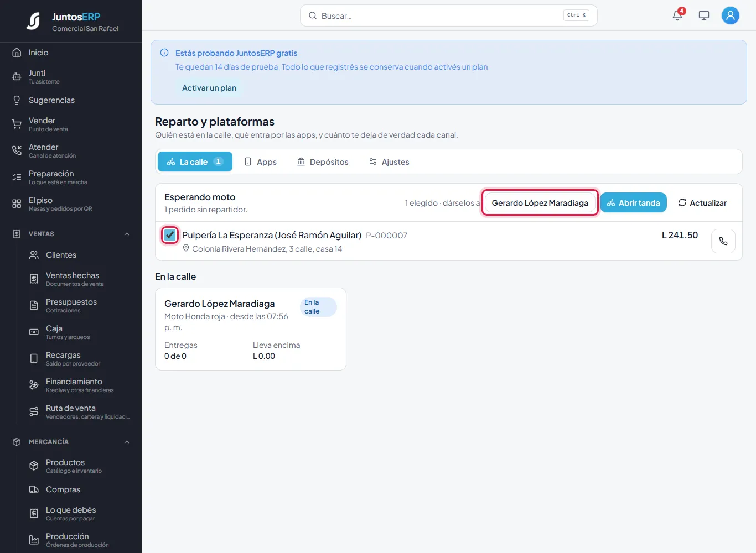Open Financiamiento in sidebar
Screen dimensions: 756x553
[79, 385]
